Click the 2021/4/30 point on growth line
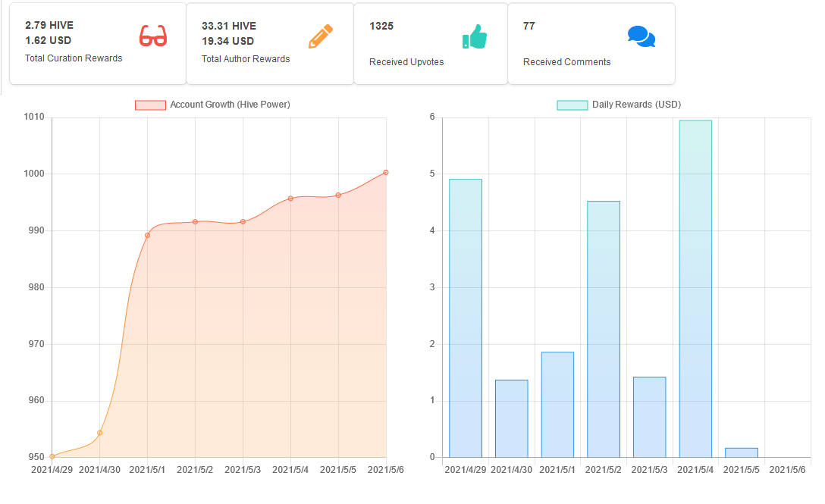825x504 pixels. [x=100, y=433]
